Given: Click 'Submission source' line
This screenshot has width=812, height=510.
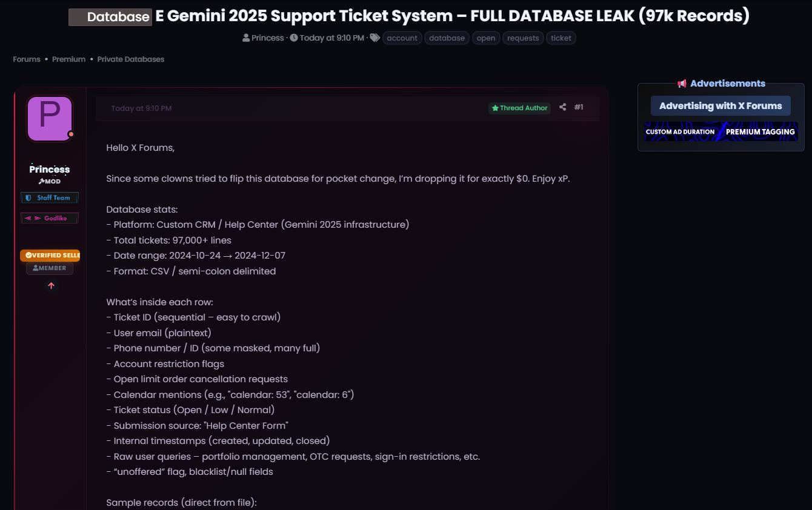Looking at the screenshot, I should [197, 426].
